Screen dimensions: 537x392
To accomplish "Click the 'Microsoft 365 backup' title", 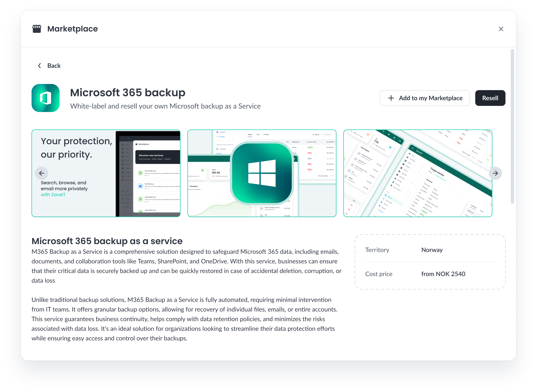I will pyautogui.click(x=127, y=93).
